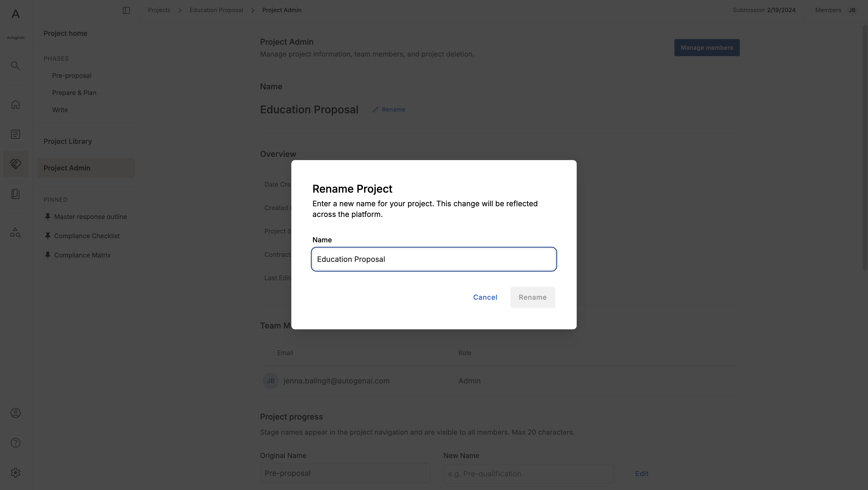Open the document lines icon in sidebar
Screen dimensions: 868x490
point(15,134)
